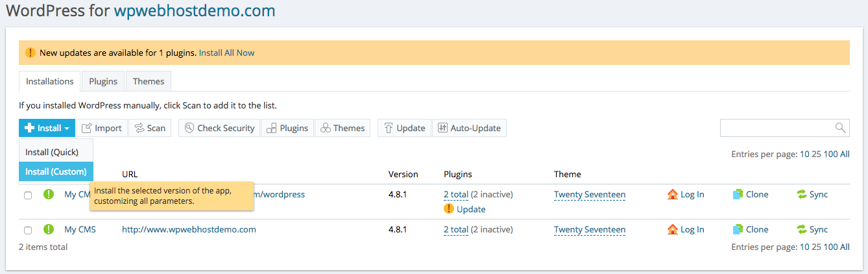Open the wpwebhostdemo.com heading link

[x=195, y=10]
